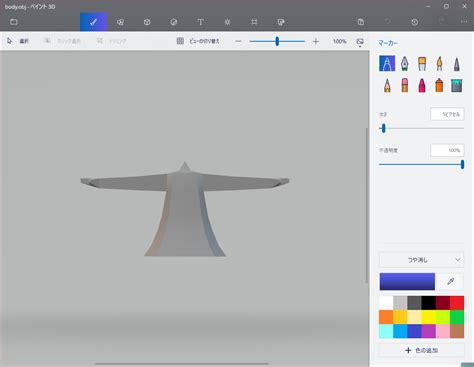Pick the dark red color swatch

443,303
